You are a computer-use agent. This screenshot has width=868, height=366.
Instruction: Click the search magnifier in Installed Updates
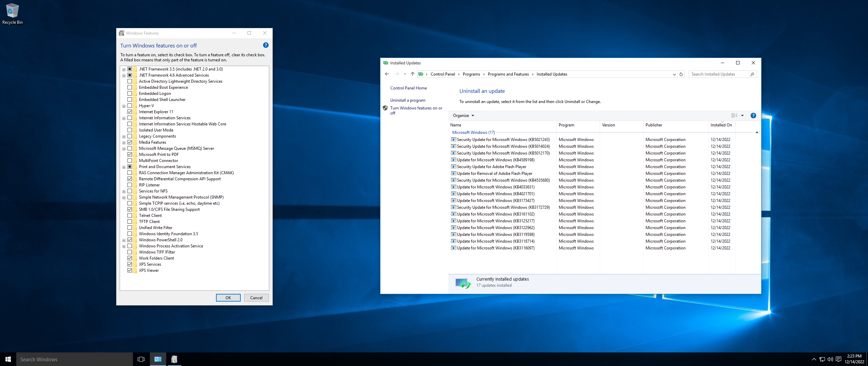pos(752,74)
